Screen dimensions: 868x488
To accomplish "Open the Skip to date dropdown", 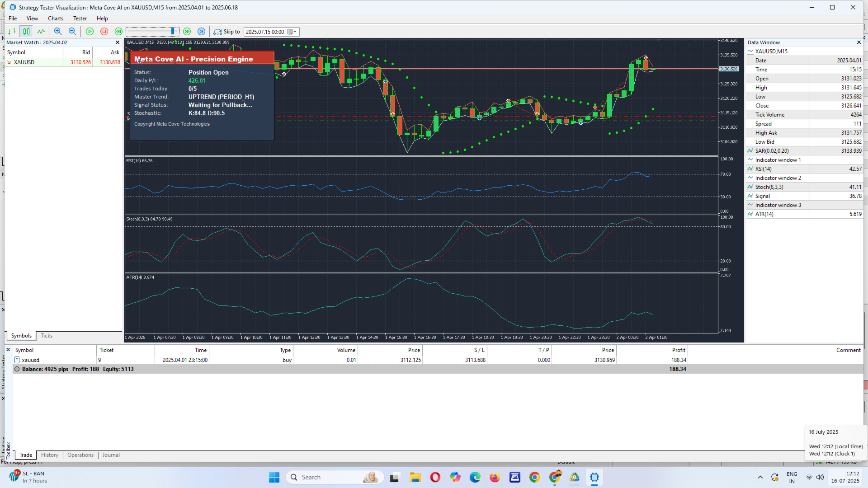I will click(x=295, y=32).
